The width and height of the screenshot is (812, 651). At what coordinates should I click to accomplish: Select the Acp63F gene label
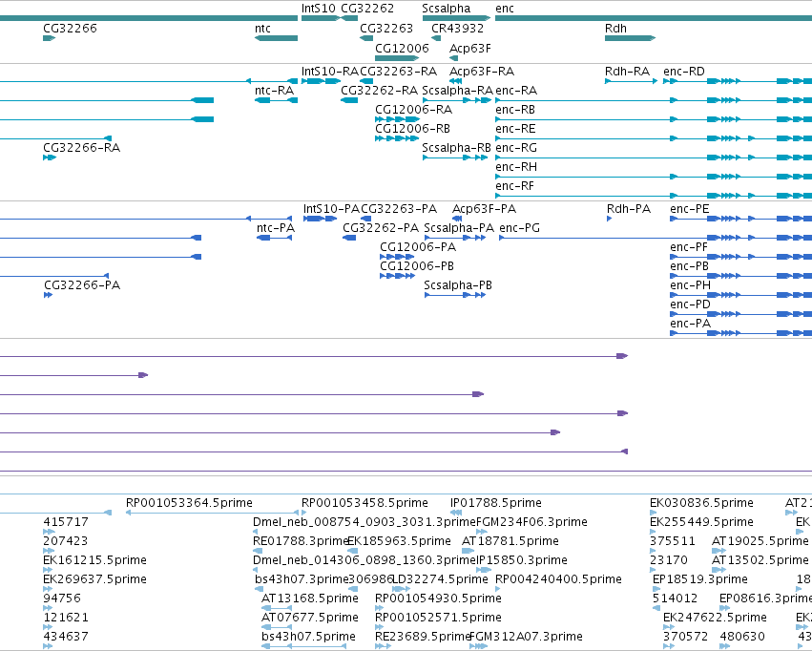[x=469, y=49]
